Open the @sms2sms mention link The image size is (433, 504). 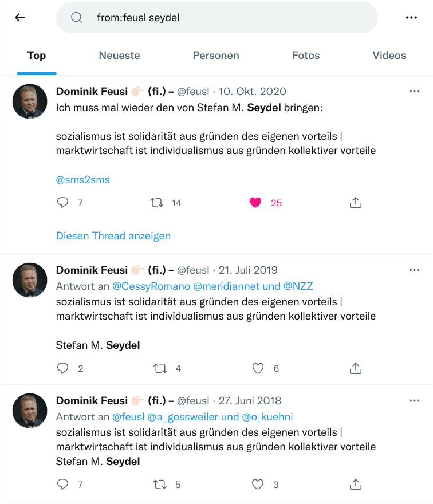click(x=83, y=180)
